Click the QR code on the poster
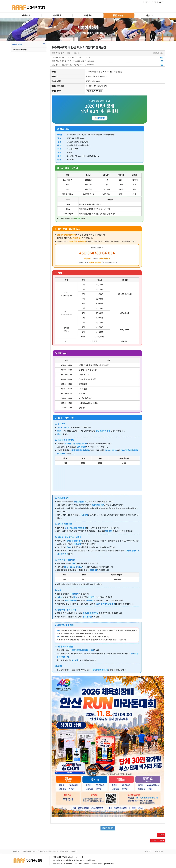This screenshot has height=868, width=176. pos(111,798)
